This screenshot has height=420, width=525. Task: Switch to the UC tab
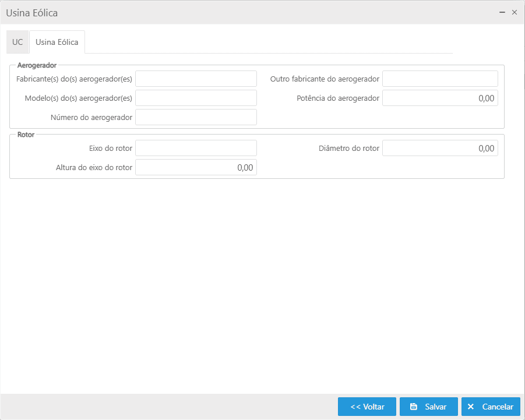pos(17,42)
